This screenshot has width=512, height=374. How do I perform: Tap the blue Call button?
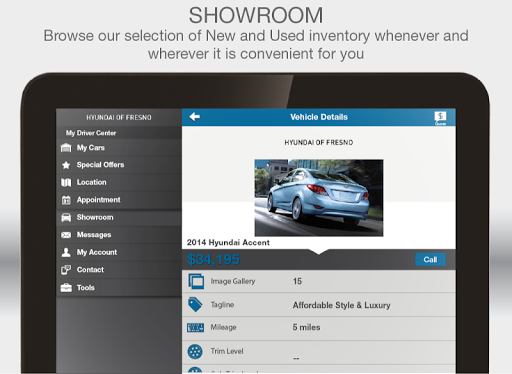tap(430, 260)
